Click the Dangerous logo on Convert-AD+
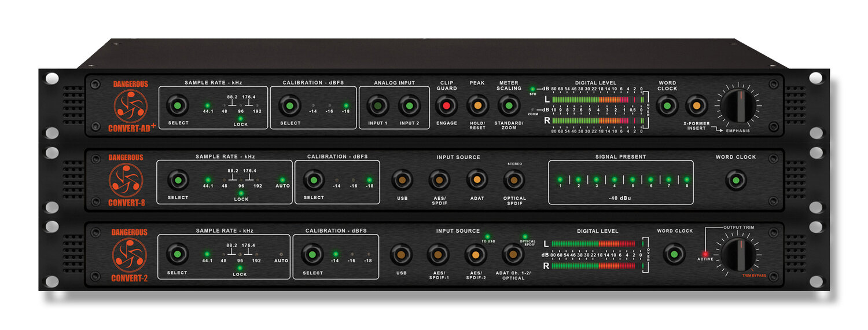 (131, 107)
